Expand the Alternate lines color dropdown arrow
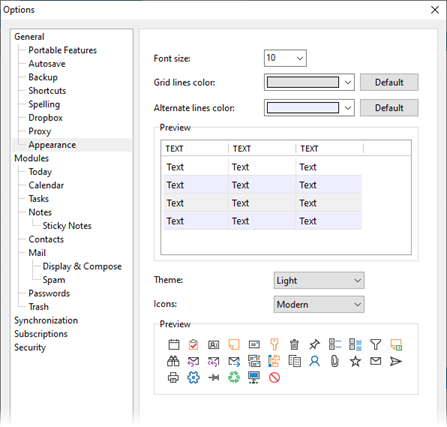 click(x=348, y=108)
